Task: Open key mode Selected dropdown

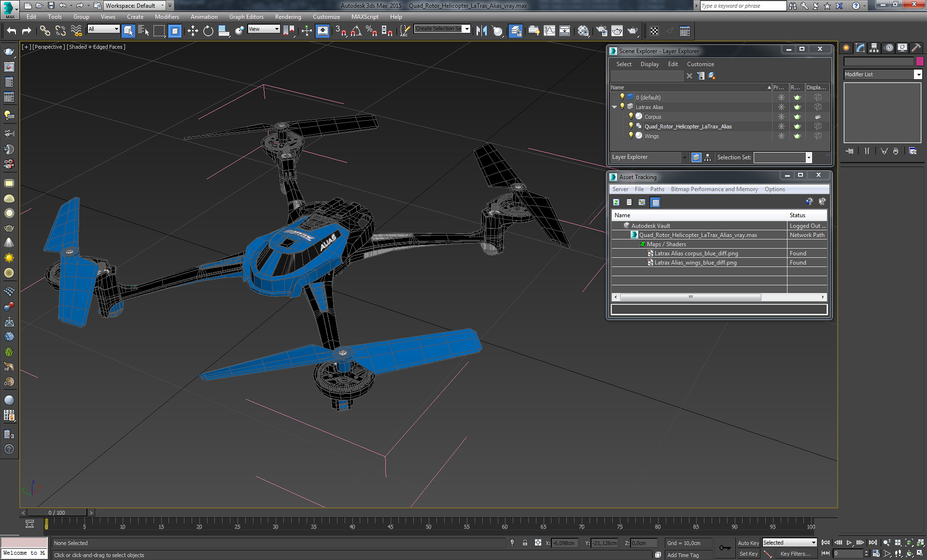Action: 789,543
